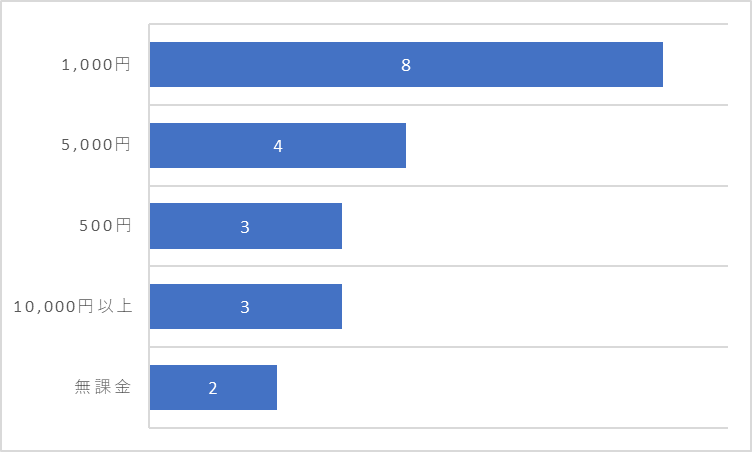Click data label 3 on the 500円 bar

click(245, 226)
